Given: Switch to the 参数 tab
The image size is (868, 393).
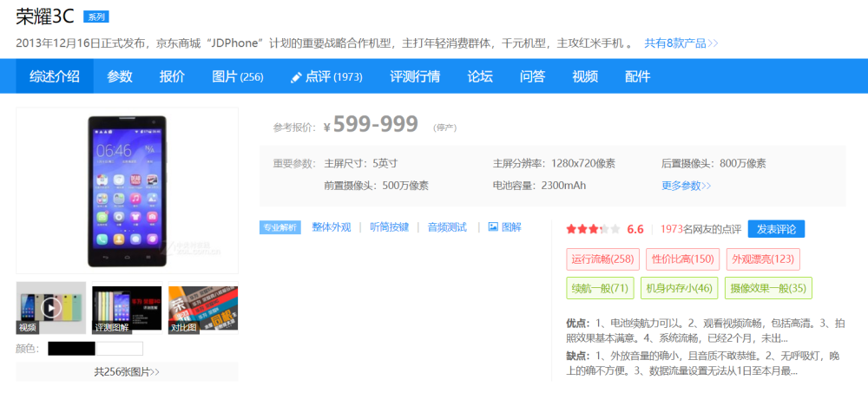Looking at the screenshot, I should pyautogui.click(x=120, y=76).
